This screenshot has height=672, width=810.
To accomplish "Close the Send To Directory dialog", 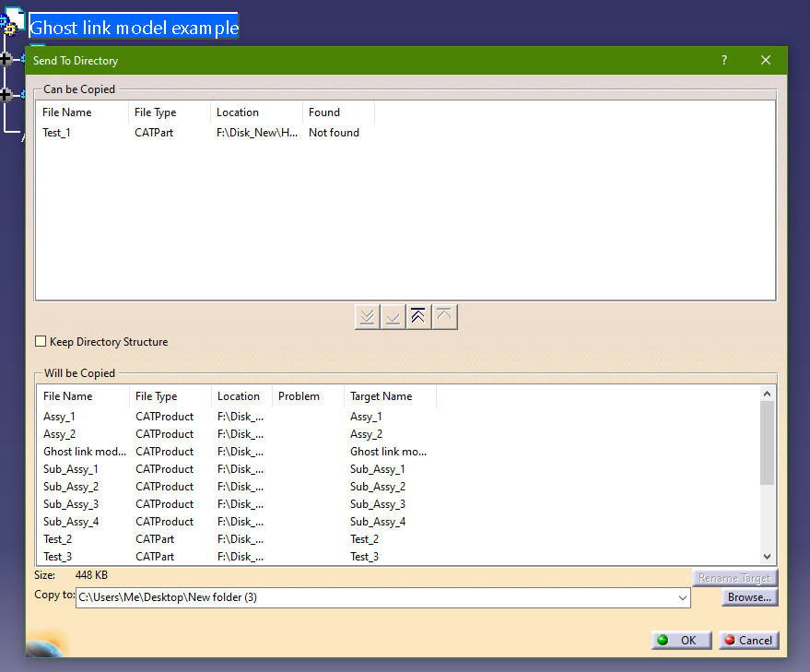I will [766, 61].
